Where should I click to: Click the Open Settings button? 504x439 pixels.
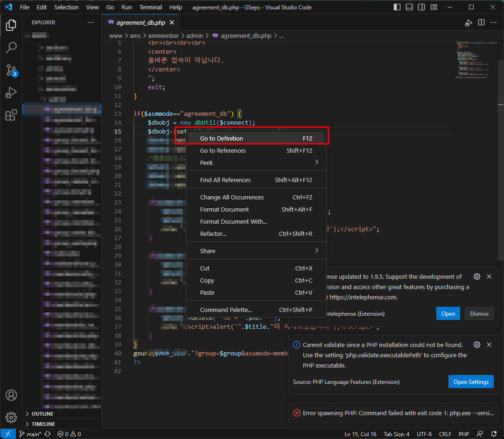(x=471, y=382)
